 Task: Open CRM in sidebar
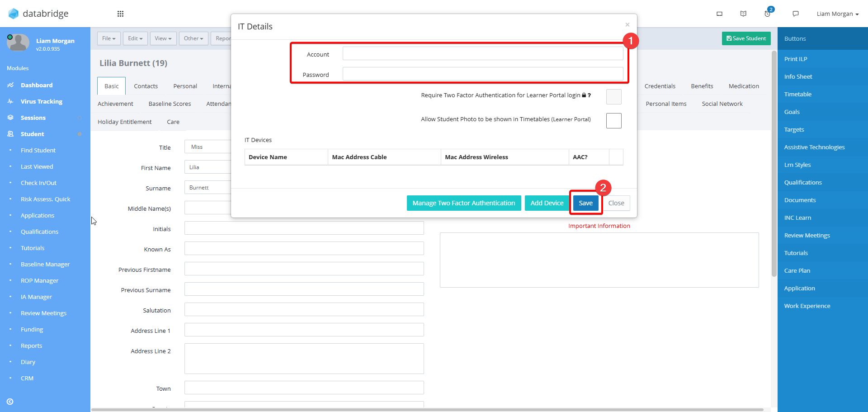point(27,378)
